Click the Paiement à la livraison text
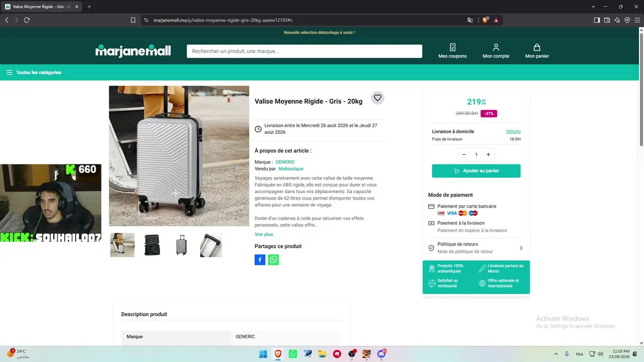 tap(461, 223)
